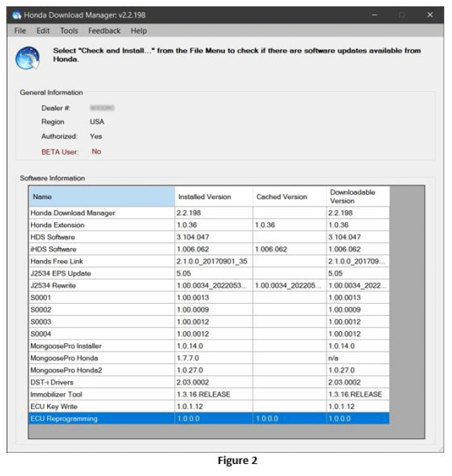
Task: Click the globe update icon
Action: coord(27,58)
